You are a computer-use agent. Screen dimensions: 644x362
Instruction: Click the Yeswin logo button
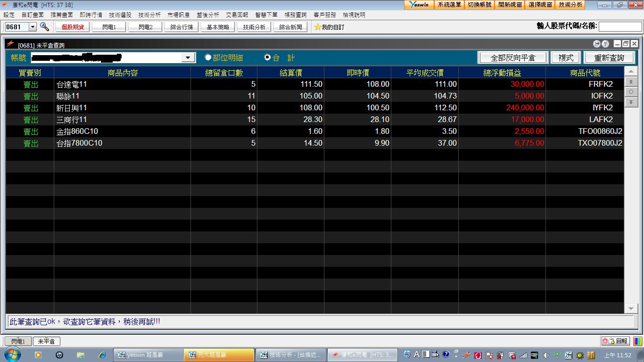tap(419, 5)
